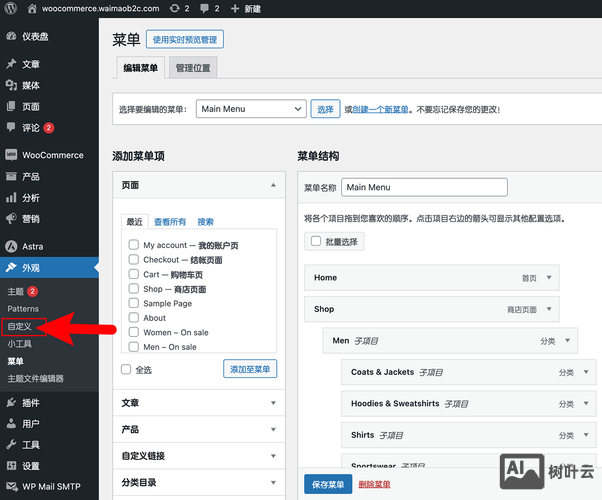Tick the 'Sample Page' checkbox

point(133,303)
